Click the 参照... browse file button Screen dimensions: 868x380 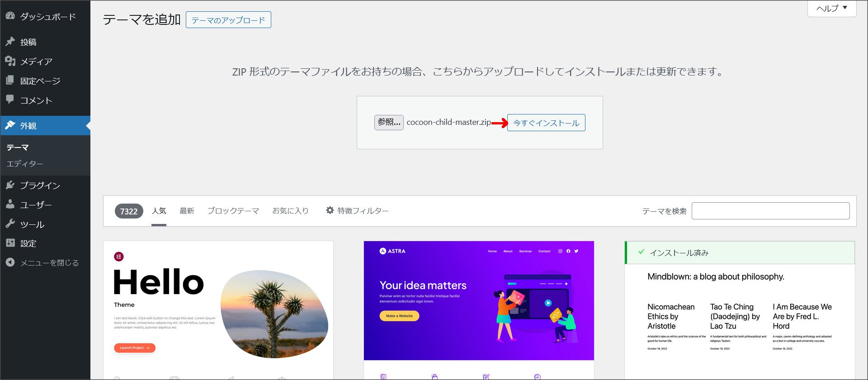coord(389,122)
